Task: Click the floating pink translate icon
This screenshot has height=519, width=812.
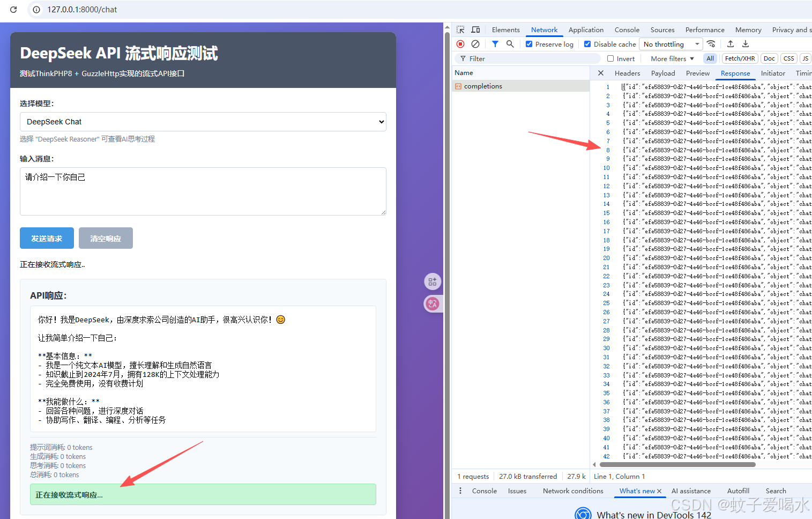Action: pyautogui.click(x=433, y=303)
